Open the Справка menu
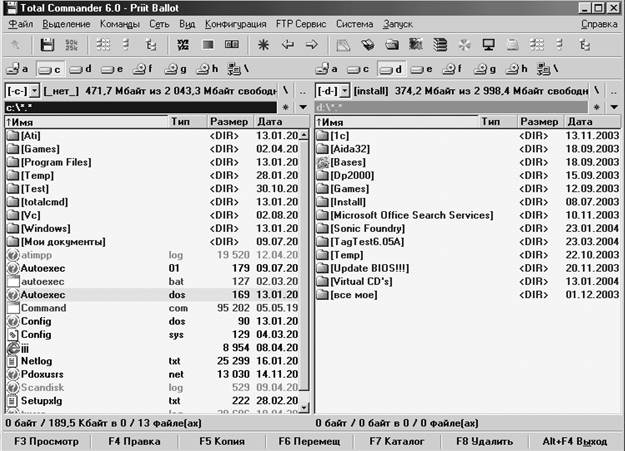 599,24
